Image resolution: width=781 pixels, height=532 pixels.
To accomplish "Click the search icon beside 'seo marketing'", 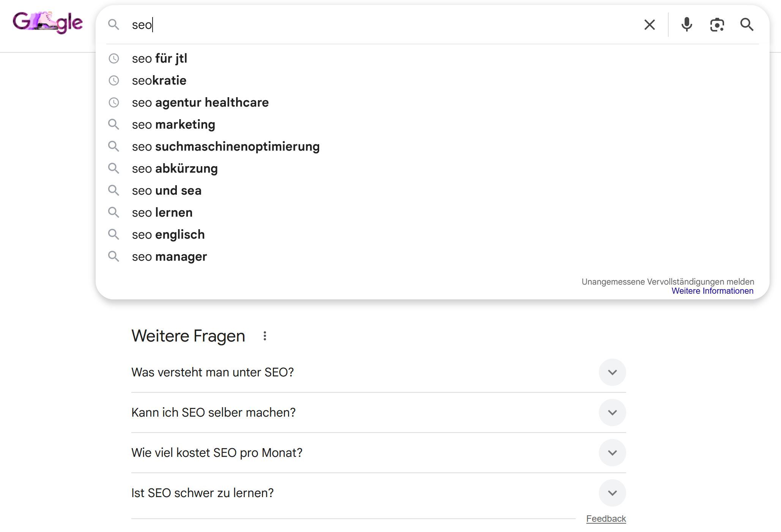I will [x=114, y=124].
